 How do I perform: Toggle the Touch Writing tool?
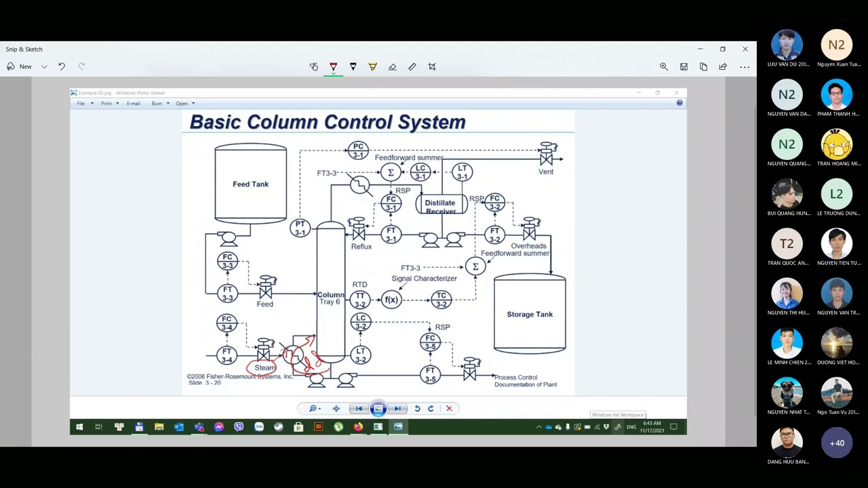[314, 66]
